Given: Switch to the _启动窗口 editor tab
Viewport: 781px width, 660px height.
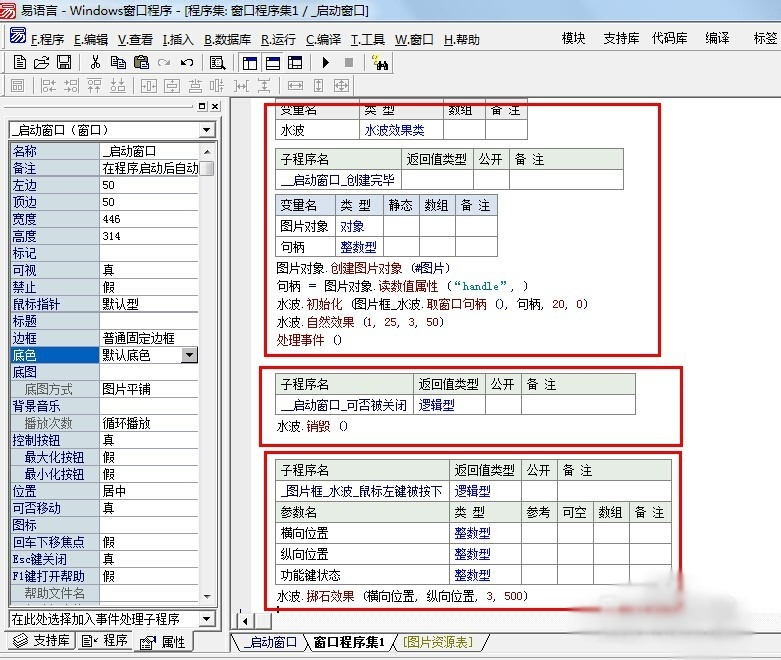Looking at the screenshot, I should tap(270, 642).
